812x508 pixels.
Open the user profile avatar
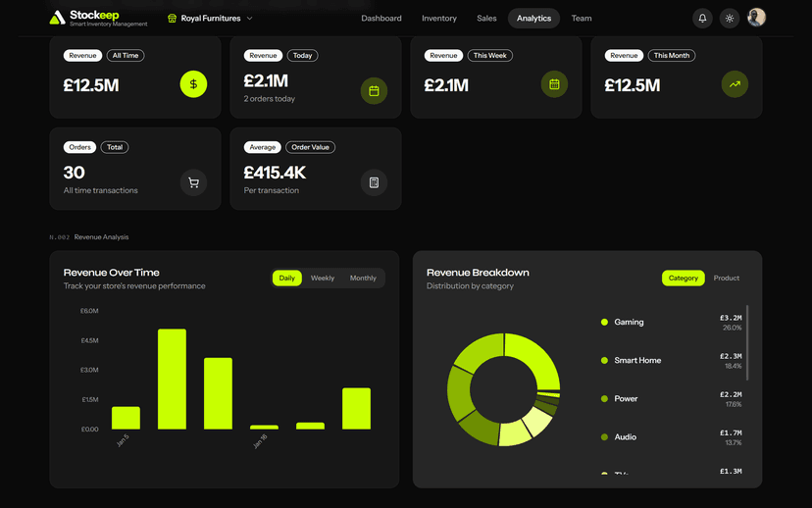[756, 18]
